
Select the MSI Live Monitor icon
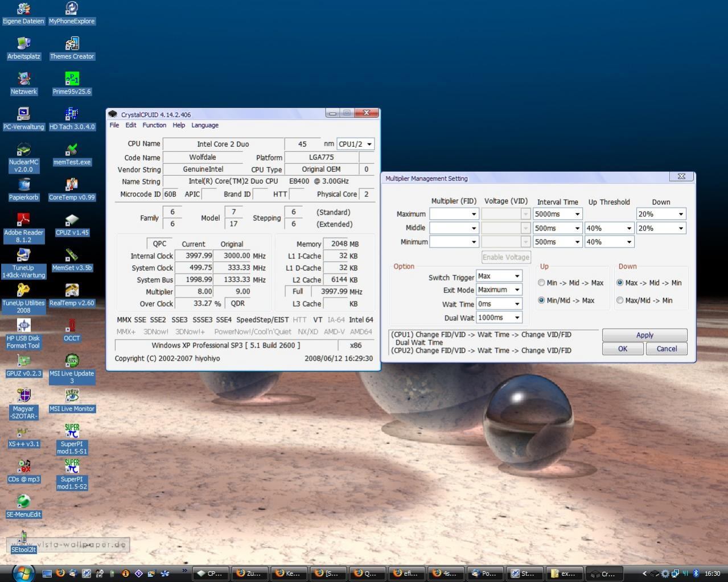point(72,402)
